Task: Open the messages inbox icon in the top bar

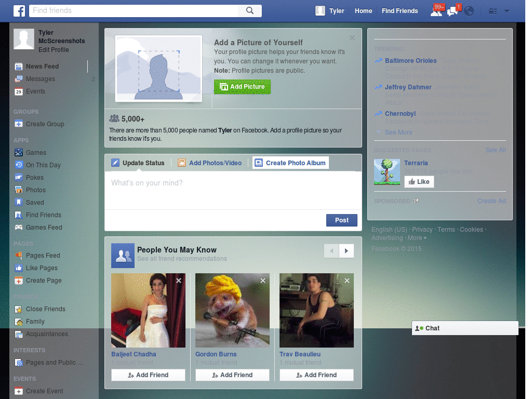Action: coord(453,11)
